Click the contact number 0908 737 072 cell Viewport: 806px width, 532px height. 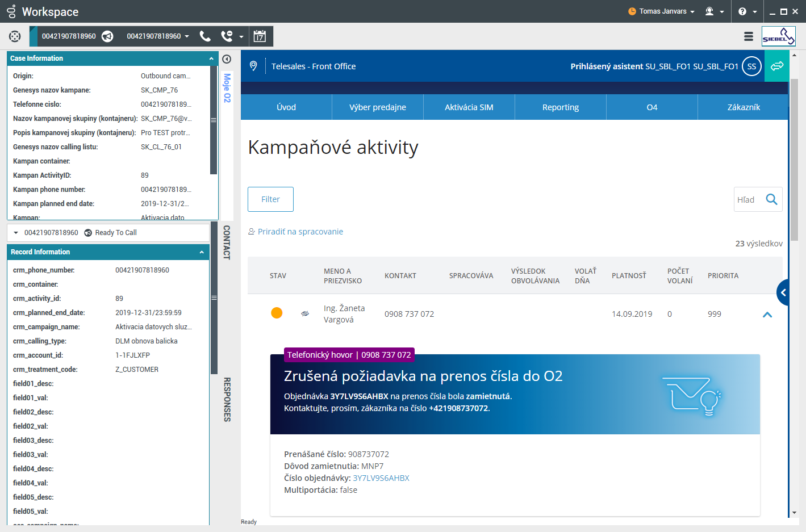pyautogui.click(x=409, y=314)
